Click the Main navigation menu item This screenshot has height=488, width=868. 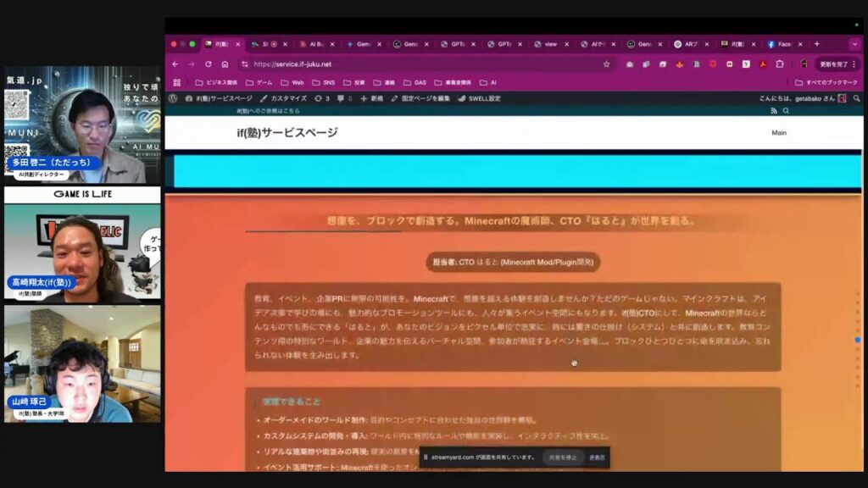[x=778, y=133]
